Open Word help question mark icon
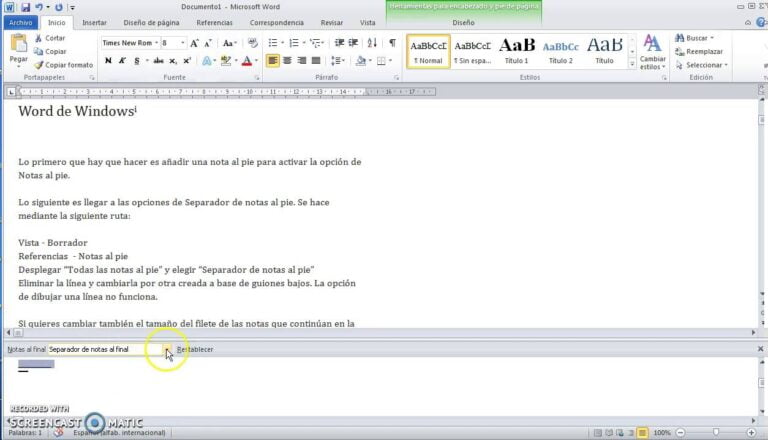This screenshot has height=440, width=768. [x=761, y=22]
